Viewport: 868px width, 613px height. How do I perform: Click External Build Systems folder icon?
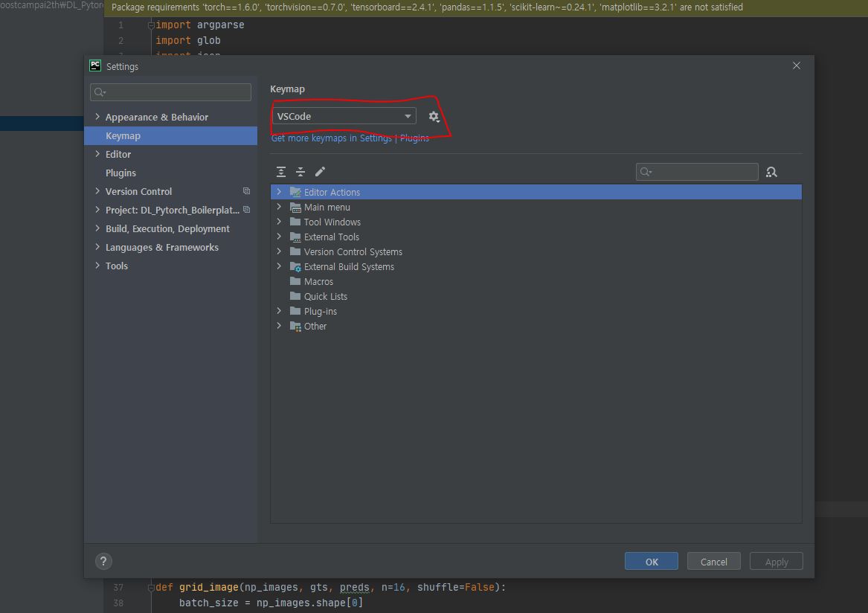[x=295, y=266]
